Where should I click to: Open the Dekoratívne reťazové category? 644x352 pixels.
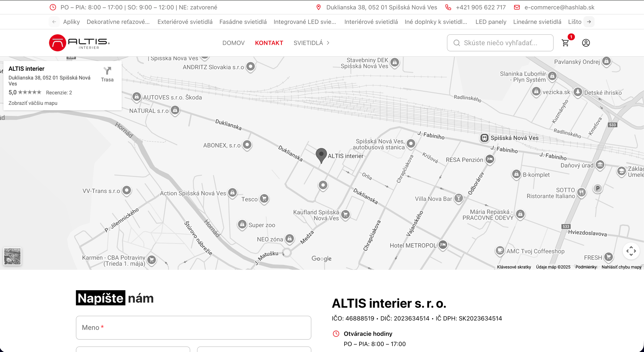[118, 22]
